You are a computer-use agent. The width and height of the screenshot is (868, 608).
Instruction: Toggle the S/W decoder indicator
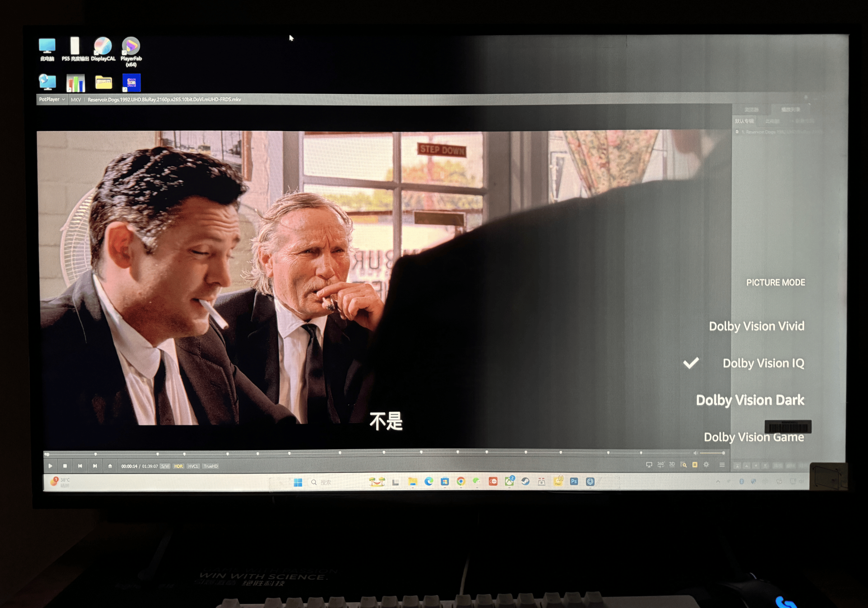point(165,466)
